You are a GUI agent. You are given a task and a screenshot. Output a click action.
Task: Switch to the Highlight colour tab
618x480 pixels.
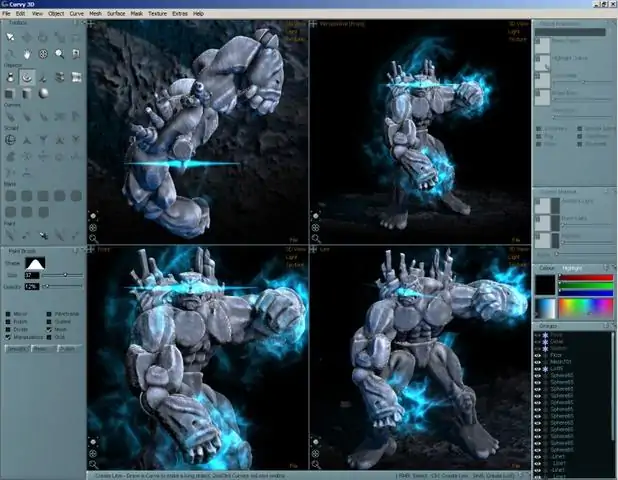pyautogui.click(x=572, y=268)
